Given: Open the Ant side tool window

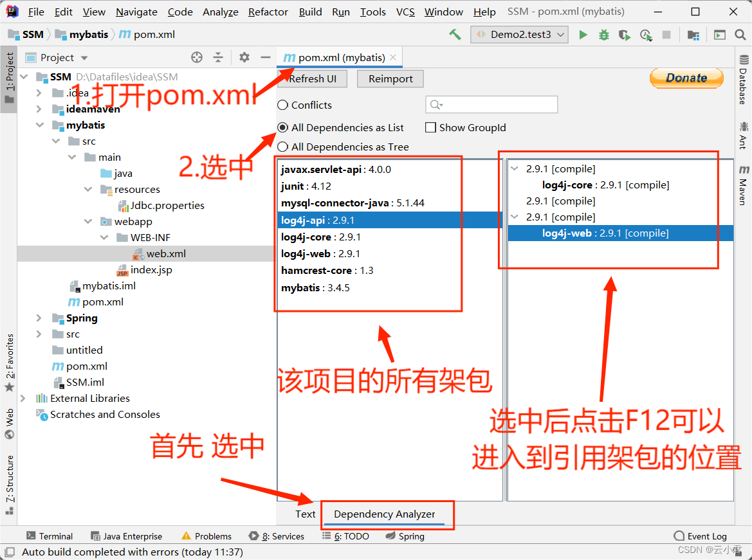Looking at the screenshot, I should 743,135.
